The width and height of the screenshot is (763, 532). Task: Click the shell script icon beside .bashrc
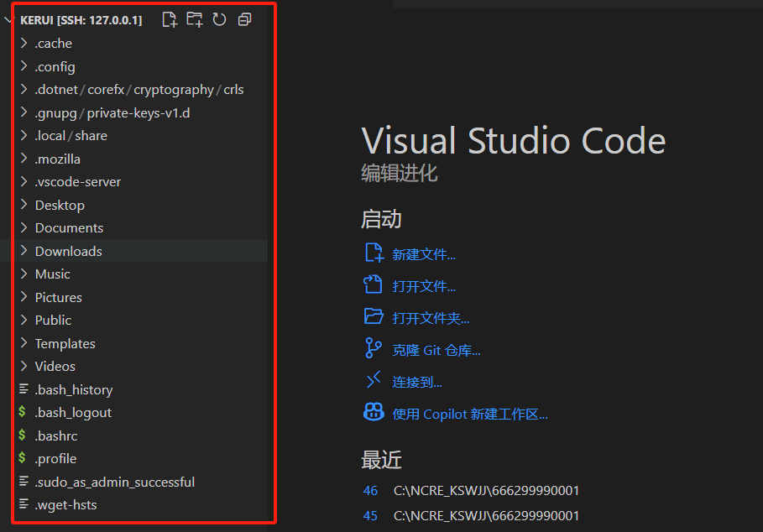point(22,435)
